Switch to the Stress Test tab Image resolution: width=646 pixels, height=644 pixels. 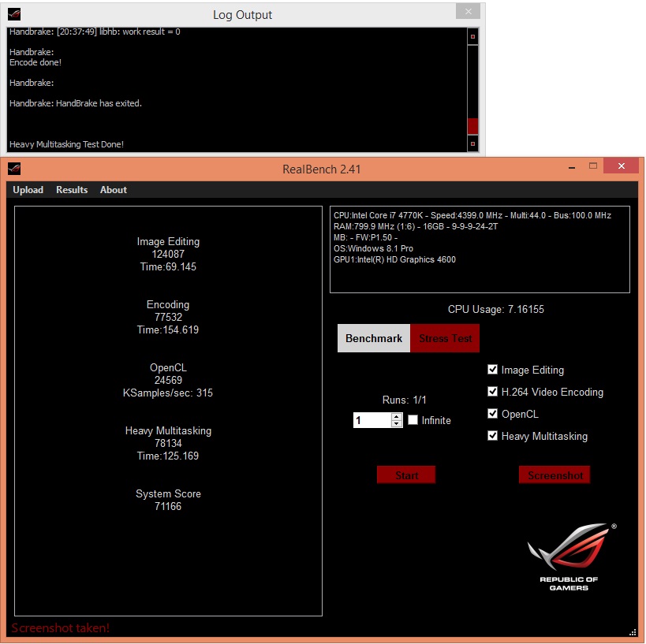[x=445, y=338]
